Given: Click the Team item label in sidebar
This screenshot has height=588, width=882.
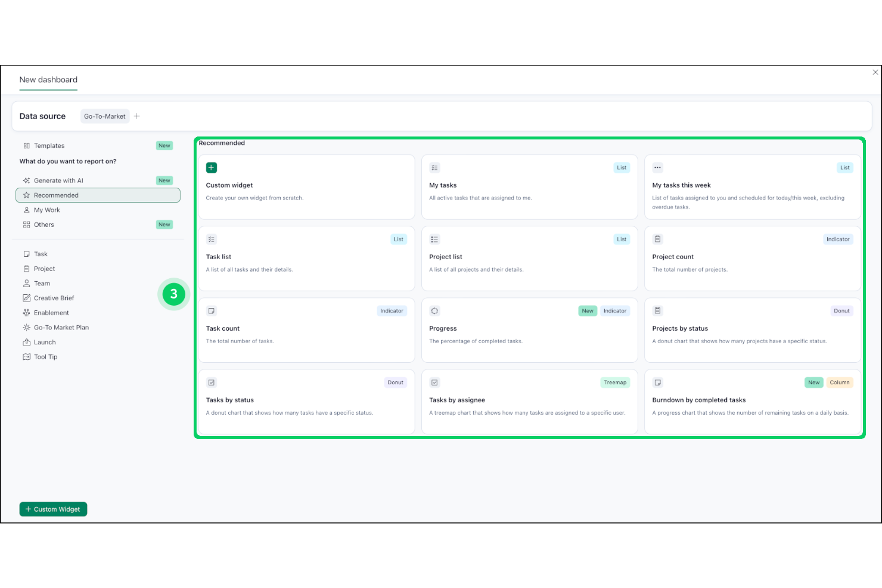Looking at the screenshot, I should pyautogui.click(x=42, y=284).
